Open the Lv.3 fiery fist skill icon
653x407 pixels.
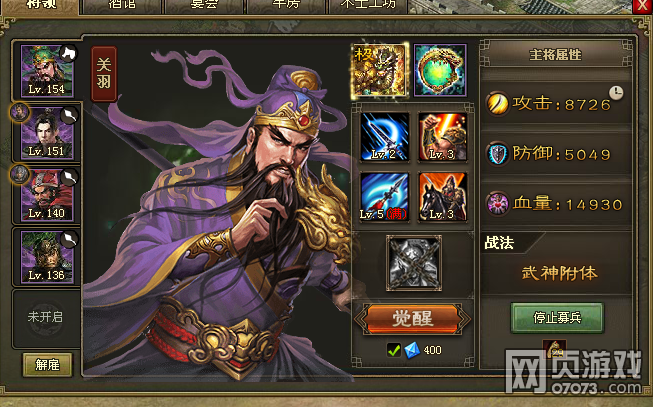coord(442,137)
